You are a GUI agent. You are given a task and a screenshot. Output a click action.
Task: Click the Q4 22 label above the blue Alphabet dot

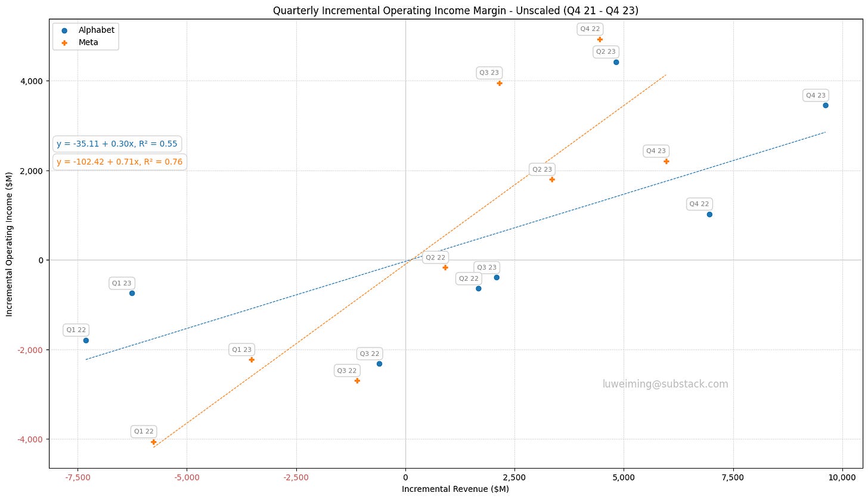pyautogui.click(x=699, y=204)
